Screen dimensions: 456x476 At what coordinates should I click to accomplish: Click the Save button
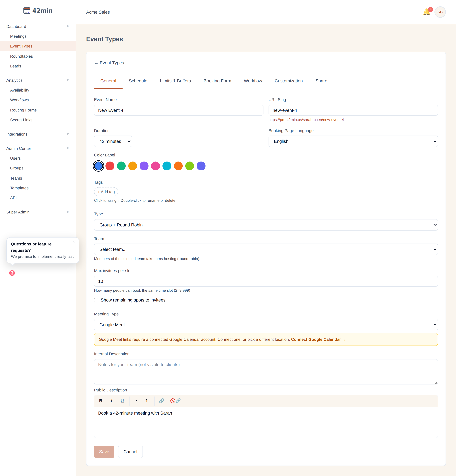coord(104,452)
